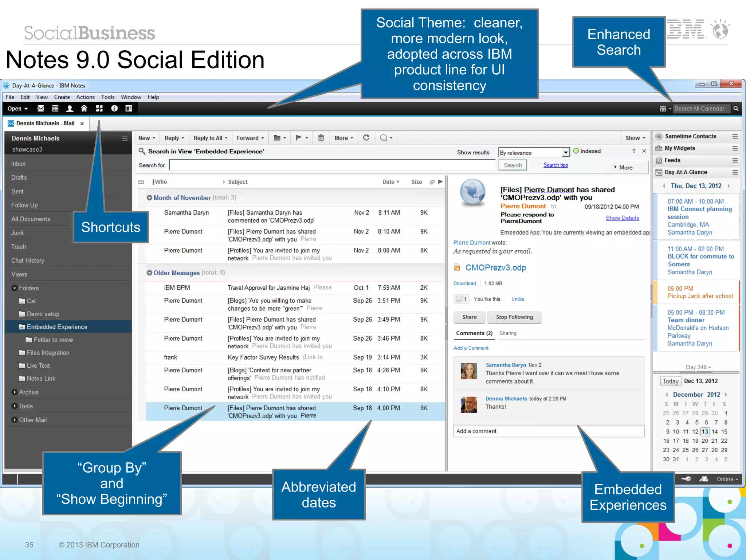Click the Today button in calendar
Screen dimensions: 746x560
click(670, 381)
